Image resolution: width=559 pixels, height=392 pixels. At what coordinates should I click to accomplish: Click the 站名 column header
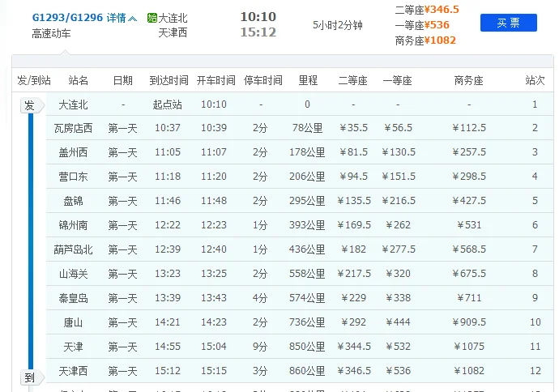tap(79, 80)
